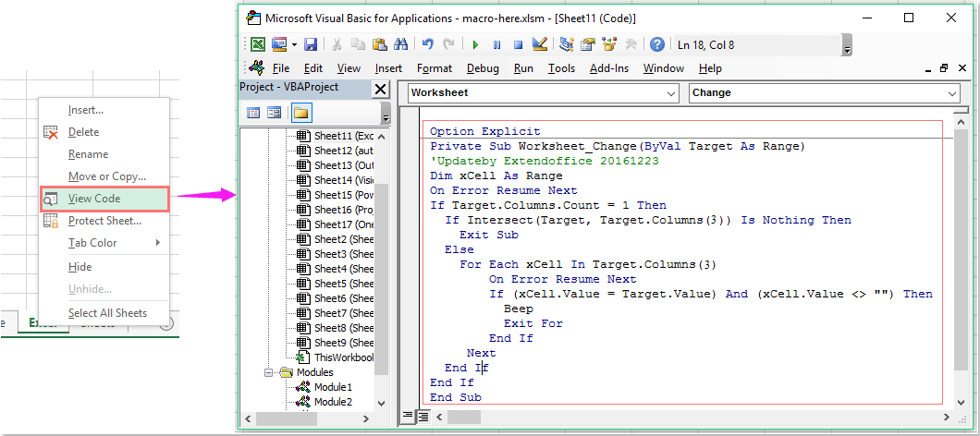Open the Object Browser icon
Viewport: 980px width, 436px height.
(x=609, y=44)
